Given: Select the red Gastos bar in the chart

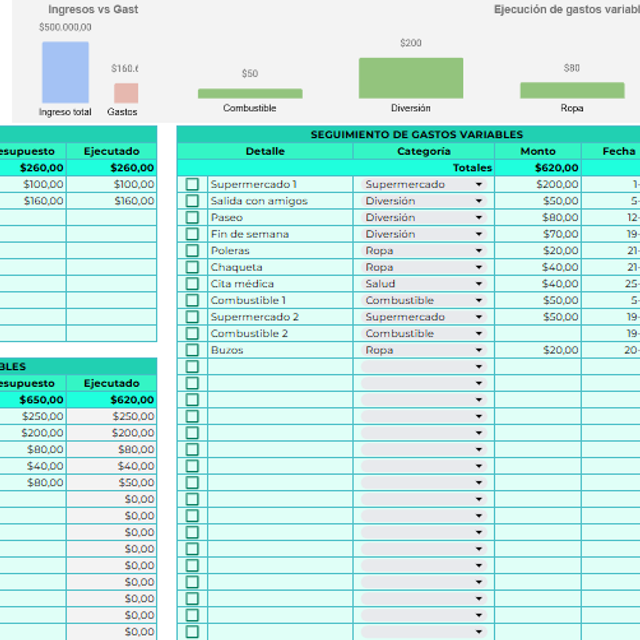Looking at the screenshot, I should pos(126,93).
